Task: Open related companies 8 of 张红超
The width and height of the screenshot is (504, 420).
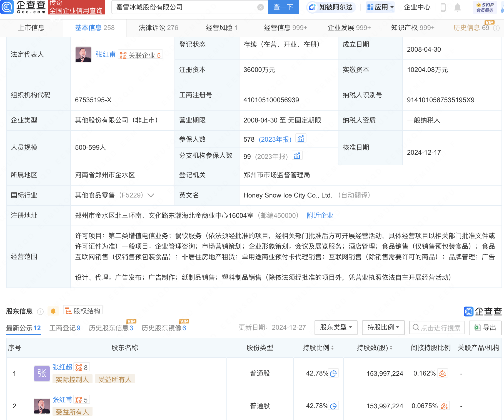Action: [x=82, y=367]
